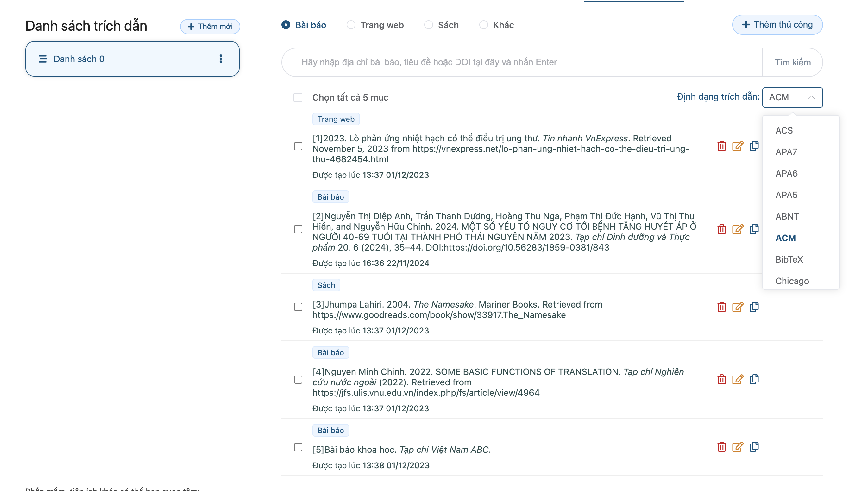
Task: Tick the Chọn tất cả 5 mục checkbox
Action: pyautogui.click(x=298, y=97)
